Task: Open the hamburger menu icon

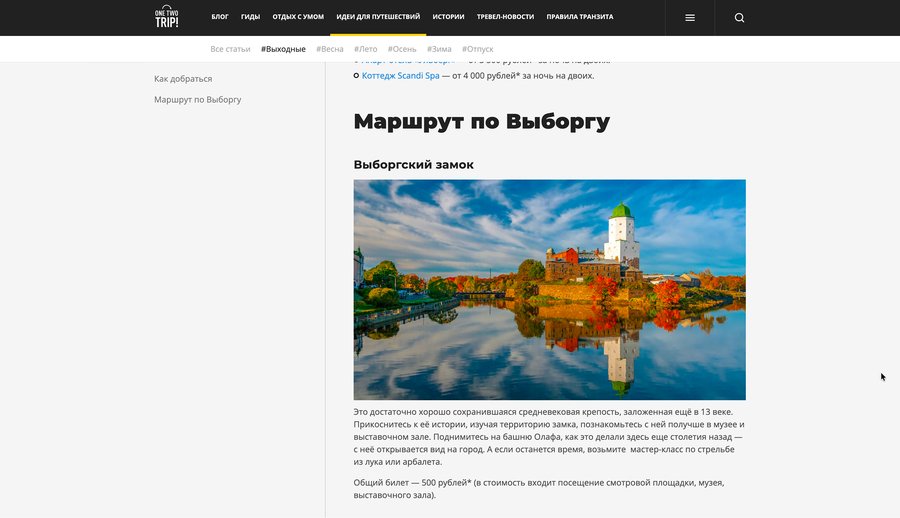Action: 690,18
